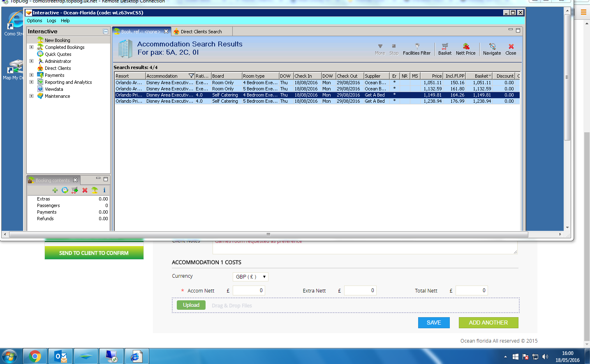This screenshot has width=590, height=364.
Task: Open Google Chrome from the taskbar
Action: tap(35, 356)
